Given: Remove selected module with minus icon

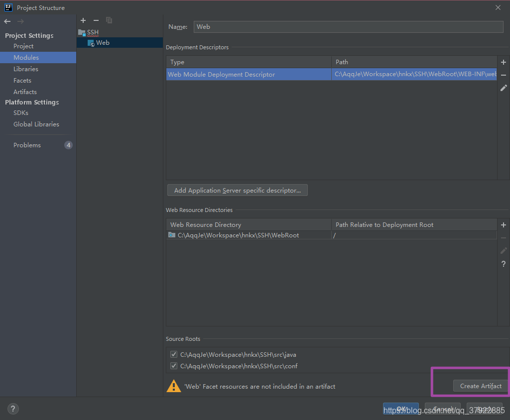Looking at the screenshot, I should point(96,20).
